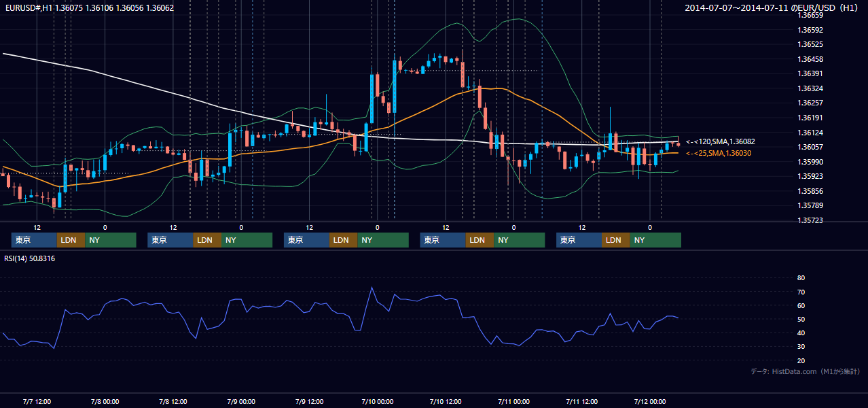Screen dimensions: 868x408
Task: Click price axis label 1.36191
Action: coord(810,118)
